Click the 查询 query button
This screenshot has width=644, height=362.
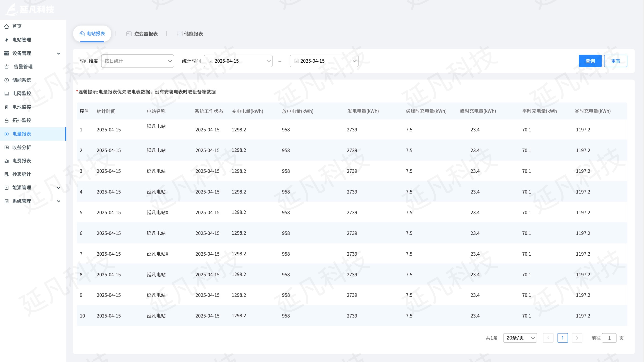[590, 61]
